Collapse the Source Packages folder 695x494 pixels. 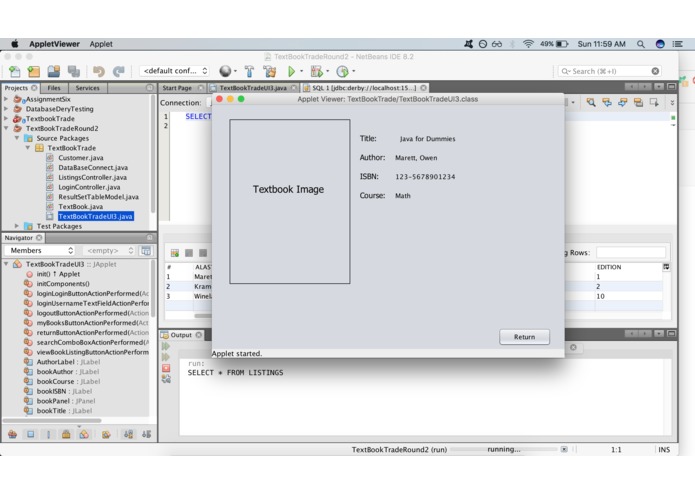coord(17,138)
